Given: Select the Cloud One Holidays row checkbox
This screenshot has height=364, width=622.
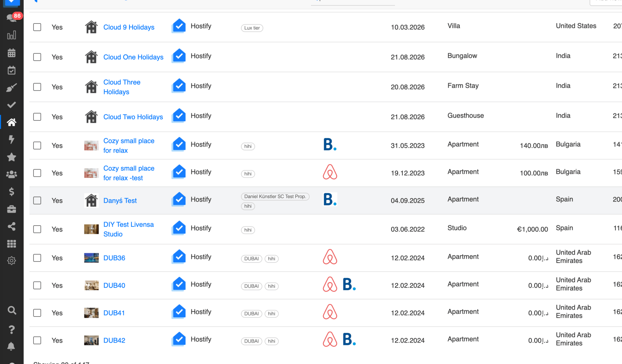Looking at the screenshot, I should point(37,57).
